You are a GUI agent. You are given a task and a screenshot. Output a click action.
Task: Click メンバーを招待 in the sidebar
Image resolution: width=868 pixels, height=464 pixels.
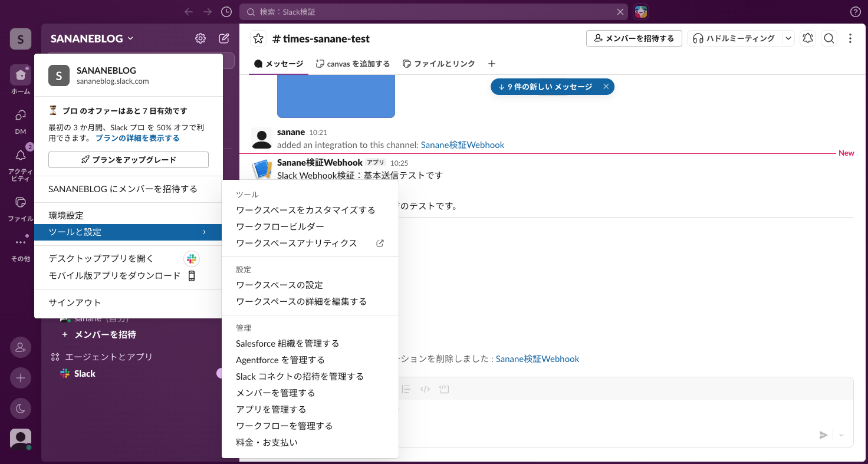105,334
